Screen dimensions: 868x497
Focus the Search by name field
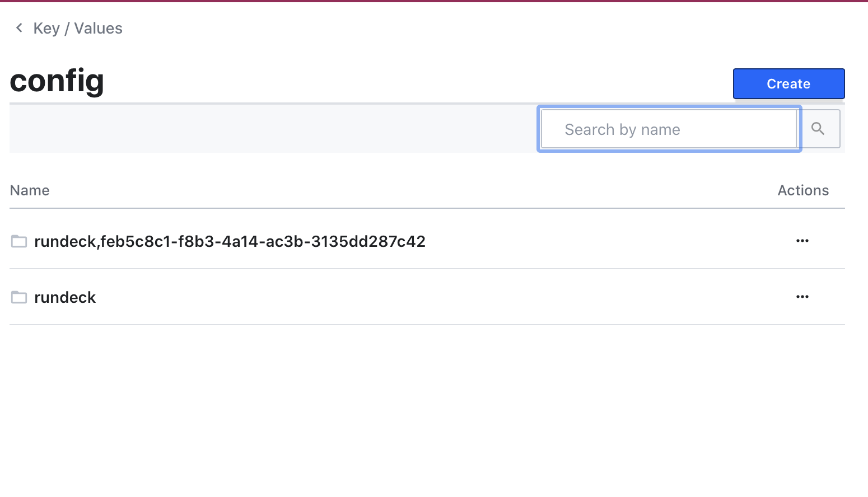pyautogui.click(x=669, y=129)
